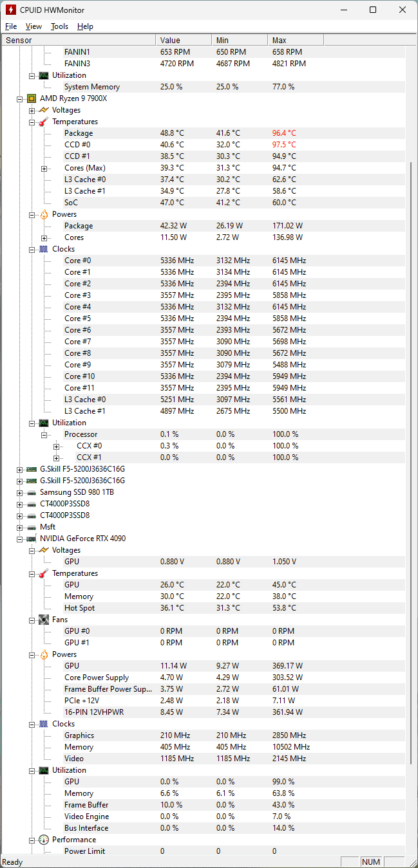Select the Frame Buffer utilization row
This screenshot has width=418, height=868.
(x=203, y=805)
